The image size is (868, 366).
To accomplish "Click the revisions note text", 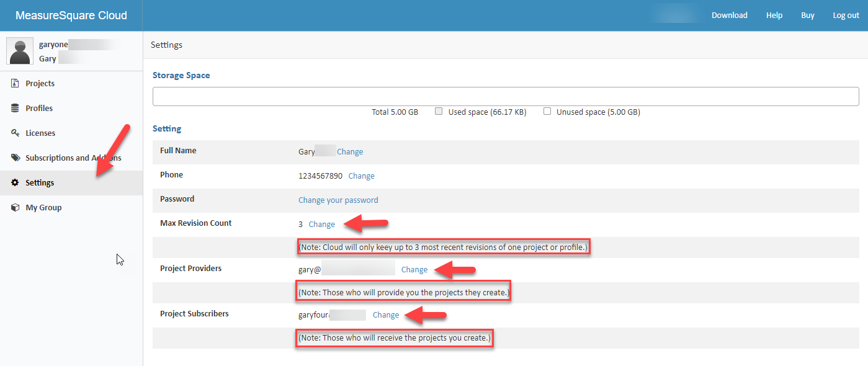I will pyautogui.click(x=443, y=248).
